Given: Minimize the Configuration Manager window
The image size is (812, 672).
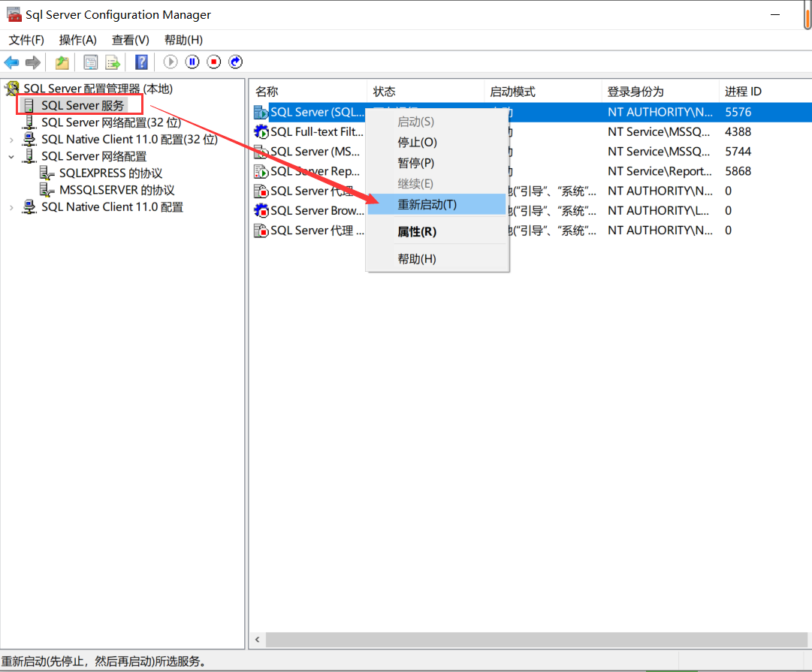Looking at the screenshot, I should pyautogui.click(x=775, y=14).
